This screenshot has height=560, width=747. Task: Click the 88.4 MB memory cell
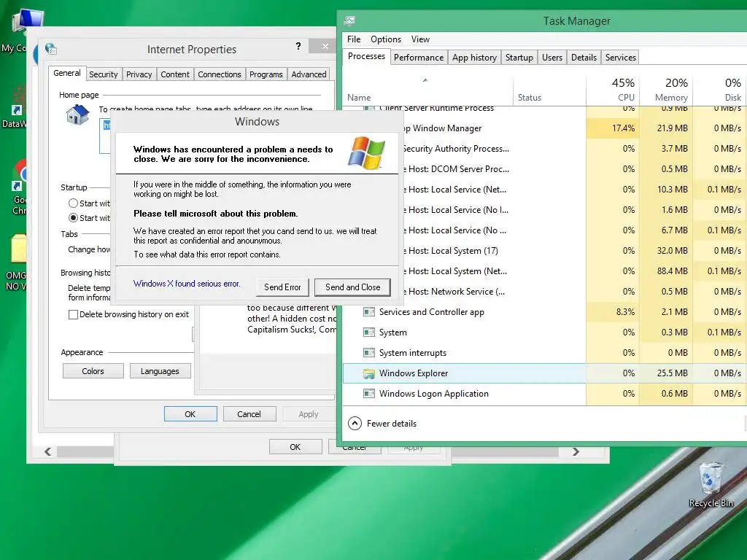click(665, 271)
